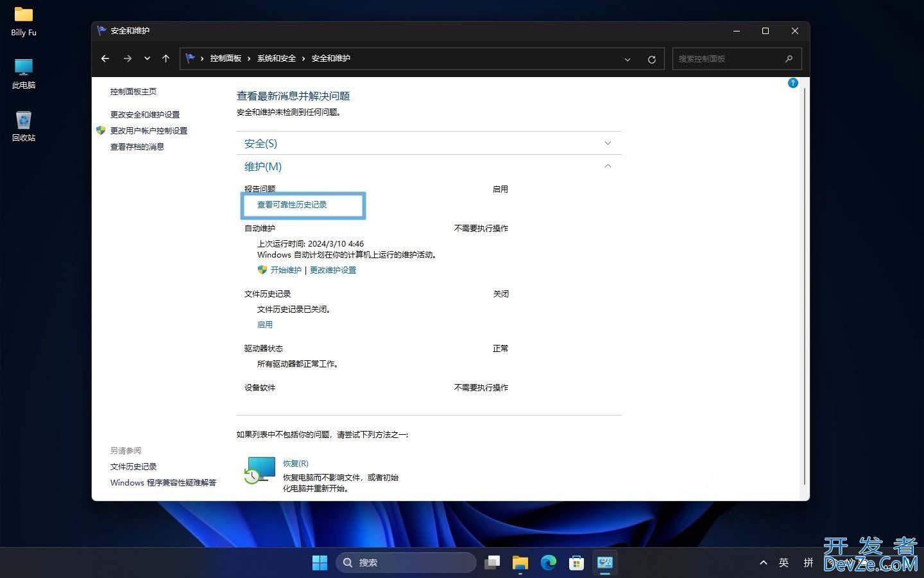Select 系统和安全 in the breadcrumb
The height and width of the screenshot is (578, 924).
click(277, 58)
